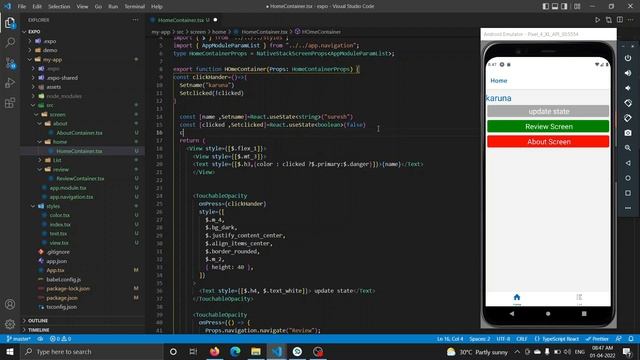Click the emulator volume up button
The image size is (640, 360).
tap(628, 73)
